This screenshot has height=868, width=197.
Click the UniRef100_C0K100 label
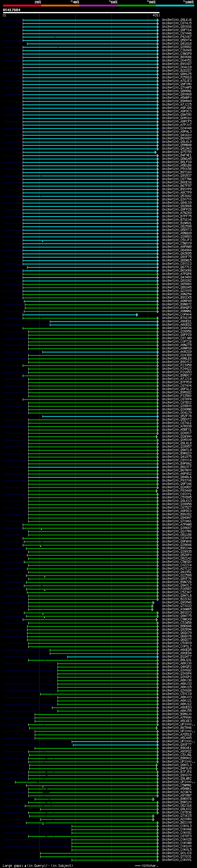click(177, 846)
